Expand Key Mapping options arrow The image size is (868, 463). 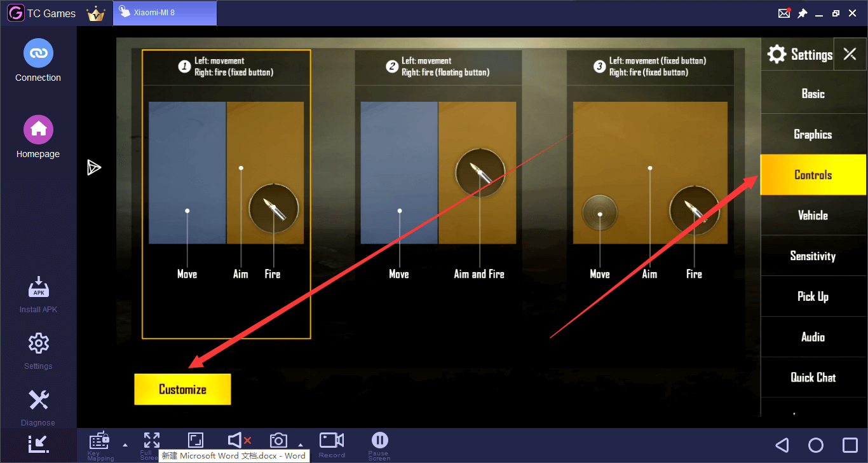coord(125,445)
